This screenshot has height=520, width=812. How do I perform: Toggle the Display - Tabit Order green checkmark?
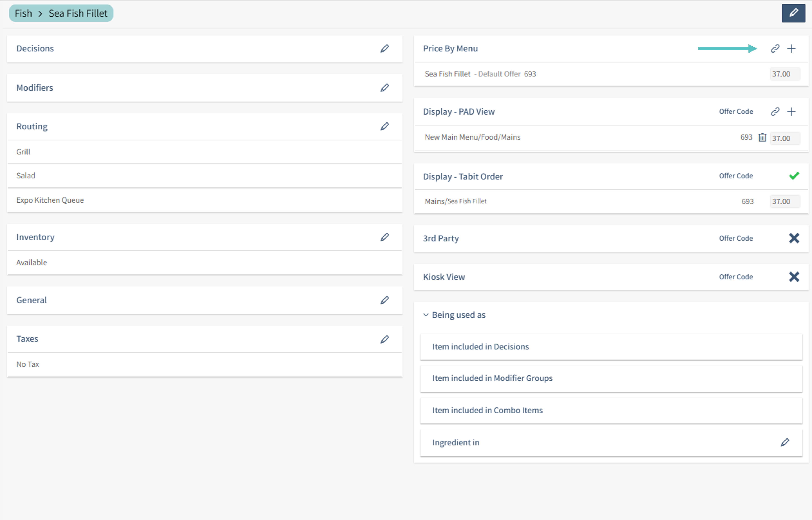click(794, 176)
